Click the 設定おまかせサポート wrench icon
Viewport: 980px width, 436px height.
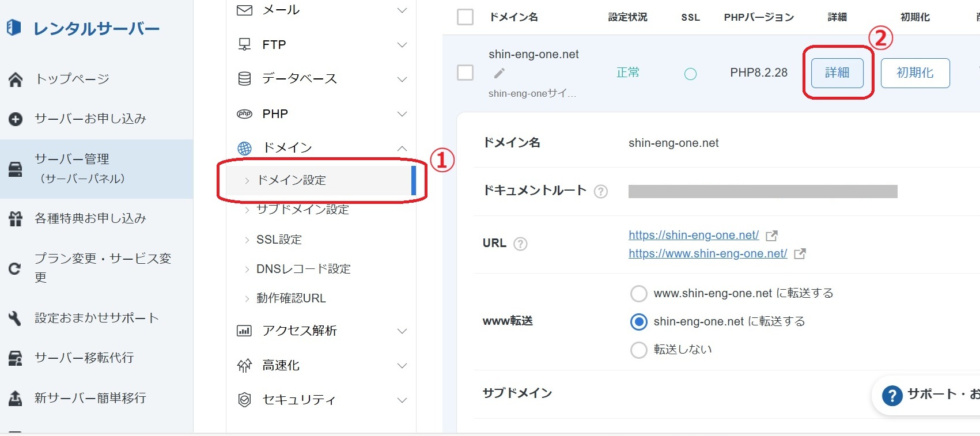[16, 318]
